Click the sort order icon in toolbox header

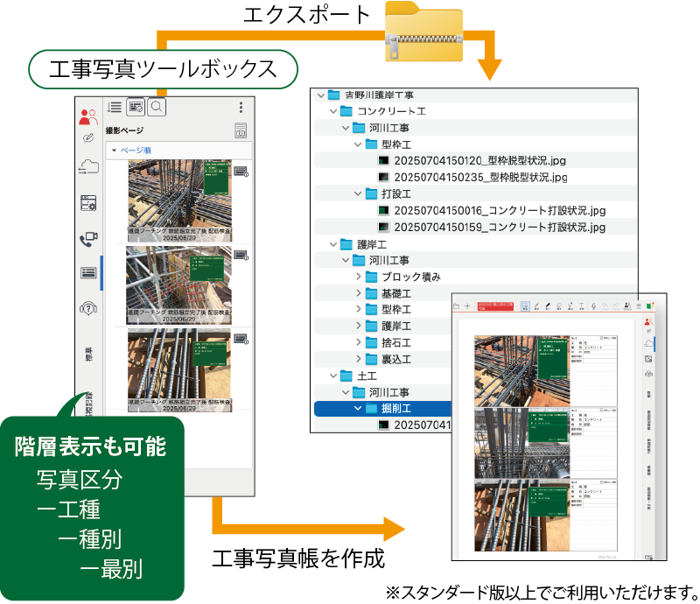[114, 107]
